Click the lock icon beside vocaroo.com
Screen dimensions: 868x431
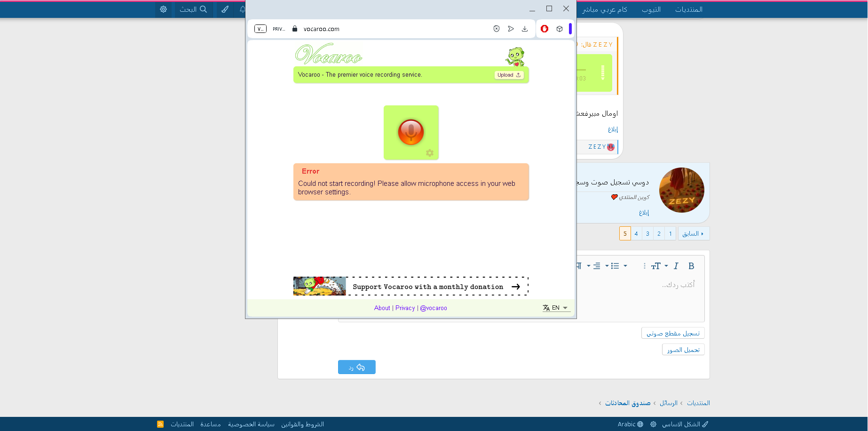coord(295,29)
